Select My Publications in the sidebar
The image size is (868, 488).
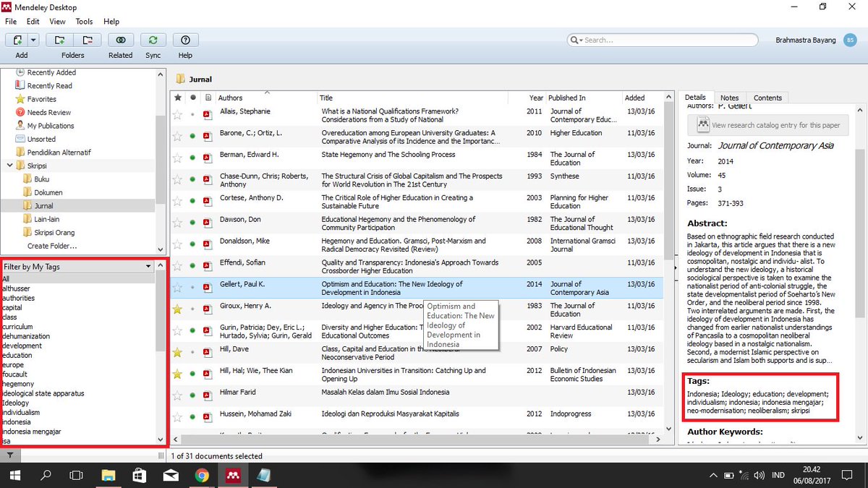50,126
